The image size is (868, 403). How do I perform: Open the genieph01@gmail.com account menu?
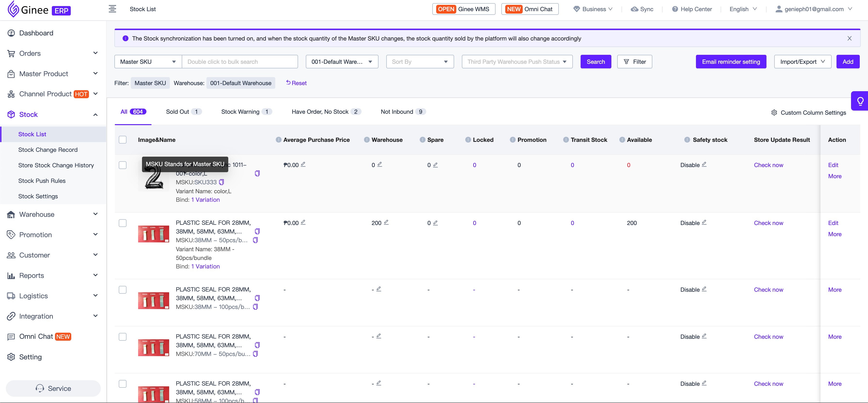click(814, 9)
